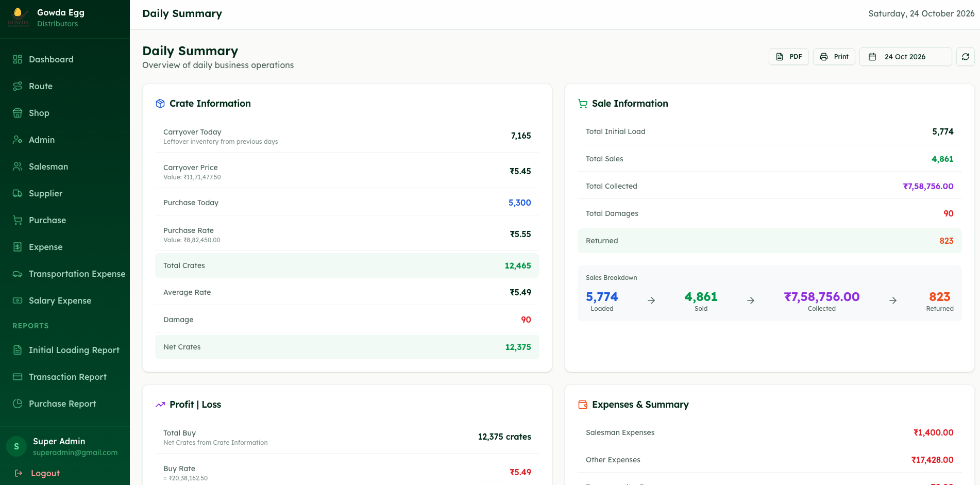Click the 4,861 Sold figure in Sales Breakdown

[x=701, y=297]
